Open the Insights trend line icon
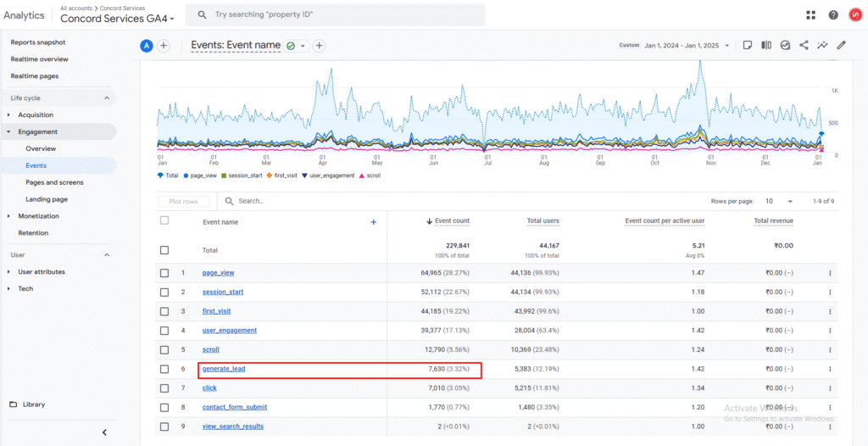The image size is (868, 446). [822, 46]
